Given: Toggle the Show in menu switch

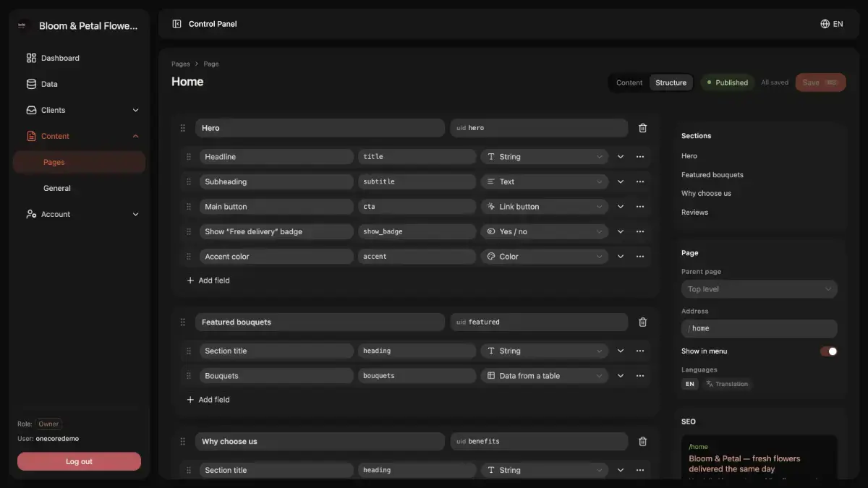Looking at the screenshot, I should pyautogui.click(x=829, y=351).
